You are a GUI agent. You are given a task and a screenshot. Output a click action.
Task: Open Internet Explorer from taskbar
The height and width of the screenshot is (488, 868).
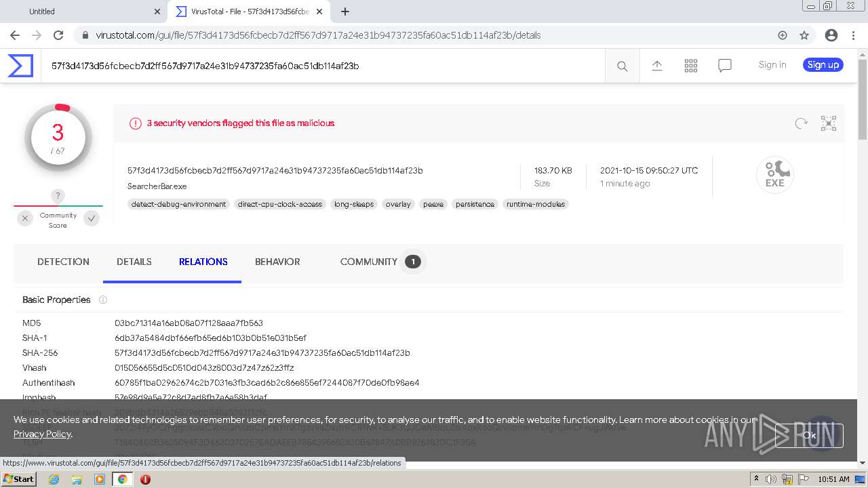[x=54, y=479]
